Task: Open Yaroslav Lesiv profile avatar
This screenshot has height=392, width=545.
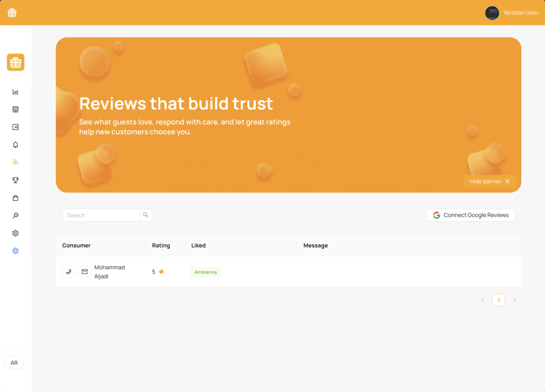Action: coord(492,13)
